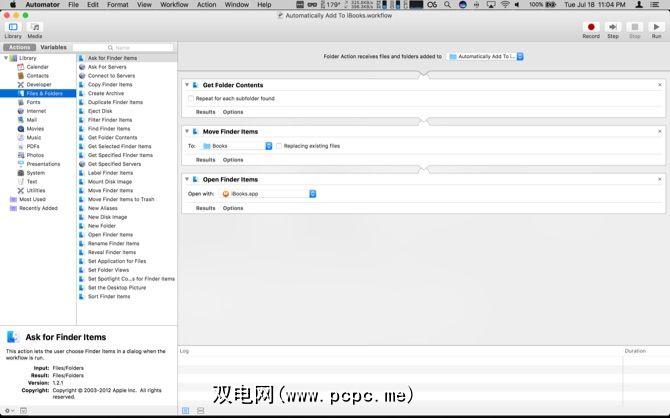Select Contacts category in library
Screen dimensions: 670x418
point(38,76)
